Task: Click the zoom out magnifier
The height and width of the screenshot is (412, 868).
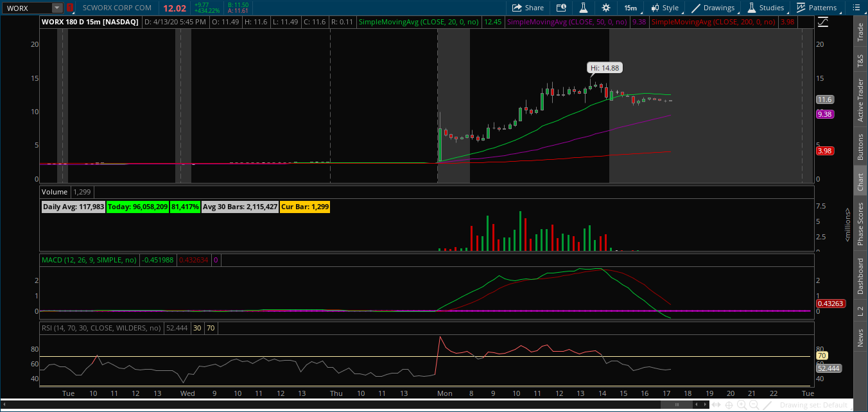Action: coord(754,405)
